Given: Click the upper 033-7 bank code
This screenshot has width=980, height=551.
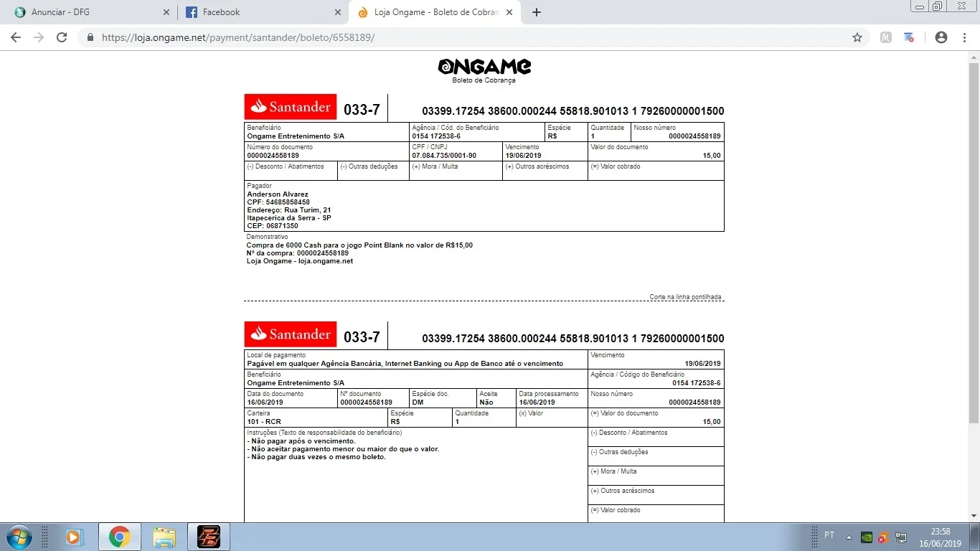Looking at the screenshot, I should (x=362, y=110).
